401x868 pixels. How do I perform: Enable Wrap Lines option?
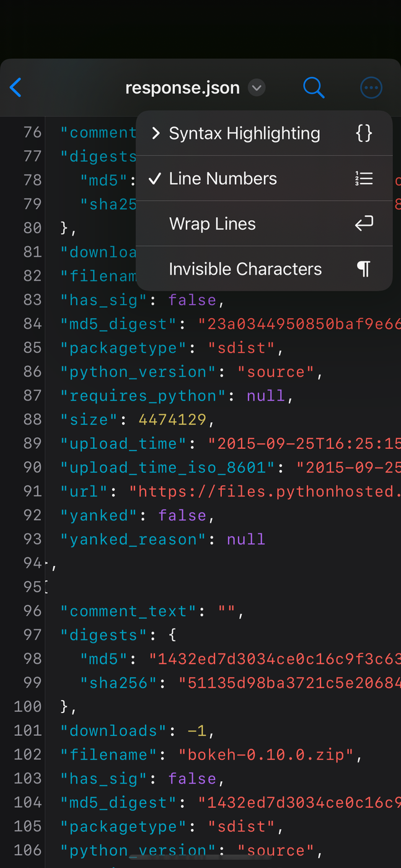pos(213,224)
